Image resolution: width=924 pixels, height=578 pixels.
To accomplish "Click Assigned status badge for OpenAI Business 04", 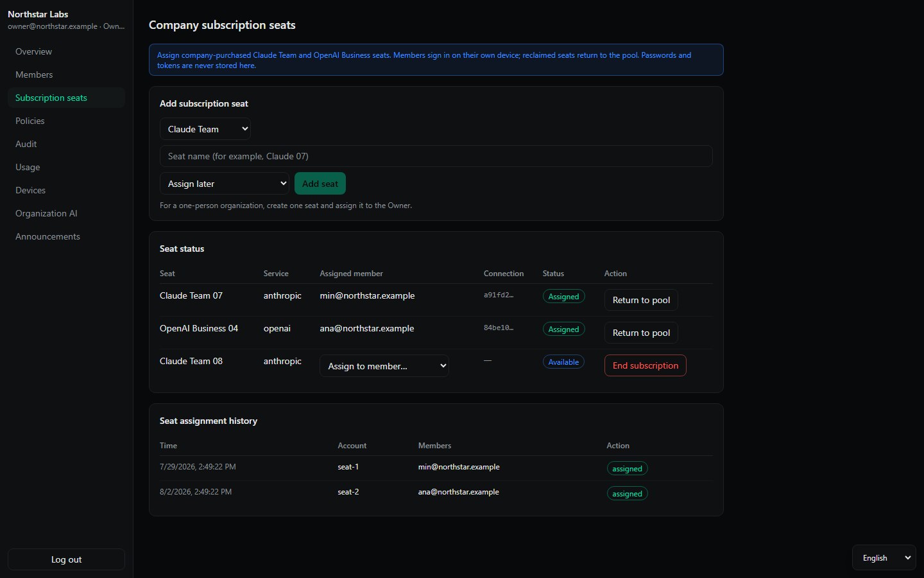I will 563,329.
